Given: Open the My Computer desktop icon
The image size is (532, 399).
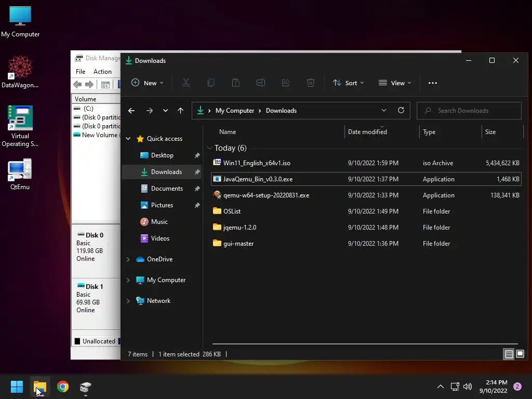Looking at the screenshot, I should pyautogui.click(x=20, y=21).
